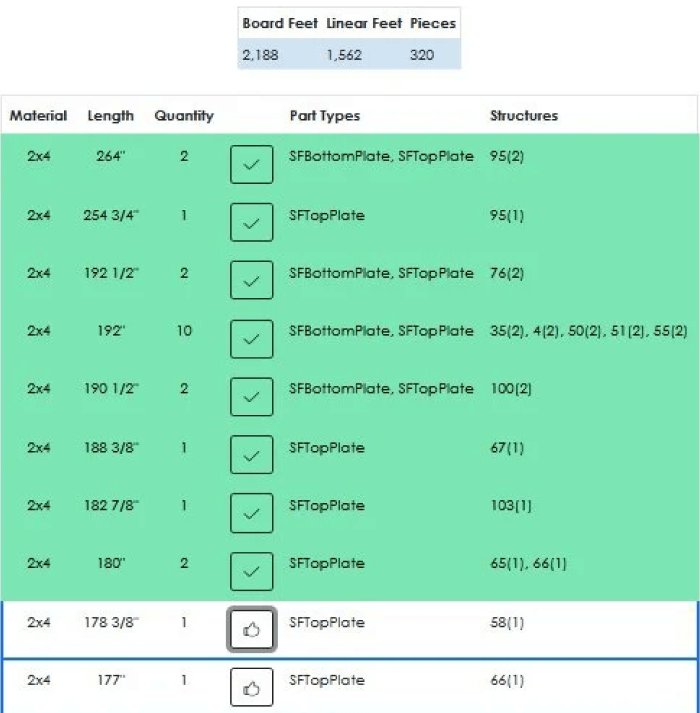Toggle completed check for 188 3/8" row
The width and height of the screenshot is (700, 713).
(251, 454)
